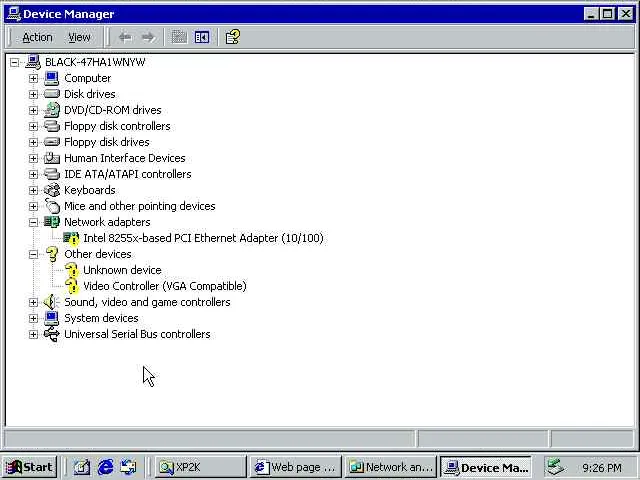Click the DVD/CD-ROM drives icon

coord(51,110)
